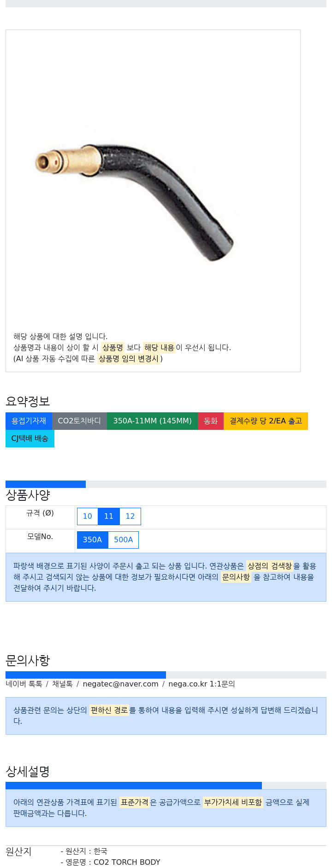Select the CO2토치바디 gray tag
332x868 pixels.
79,421
